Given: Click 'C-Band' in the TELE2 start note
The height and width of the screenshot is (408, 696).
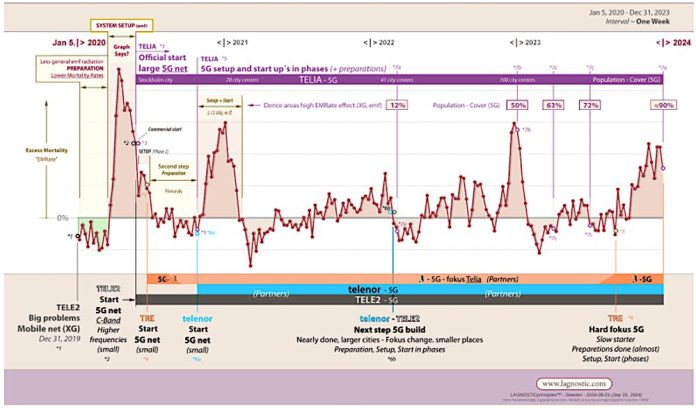Looking at the screenshot, I should click(108, 320).
